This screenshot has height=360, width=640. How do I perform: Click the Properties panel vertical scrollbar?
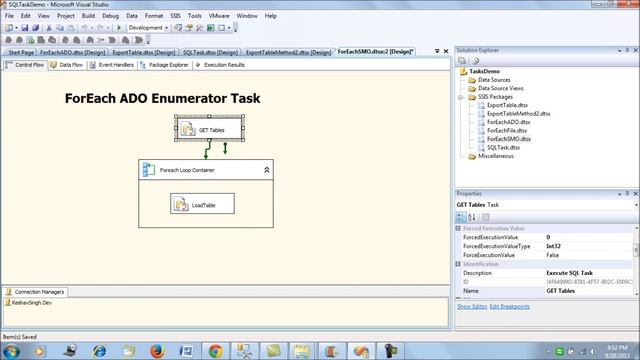pyautogui.click(x=636, y=260)
